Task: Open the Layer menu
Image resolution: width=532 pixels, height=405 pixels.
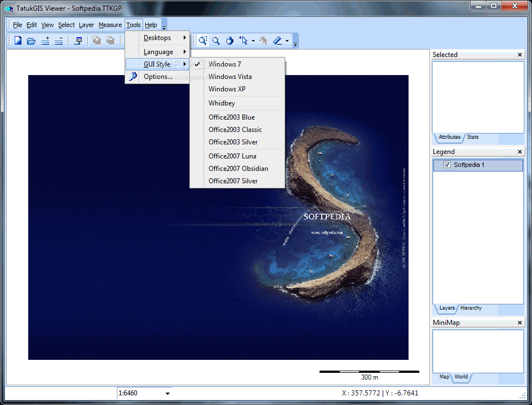Action: tap(87, 25)
